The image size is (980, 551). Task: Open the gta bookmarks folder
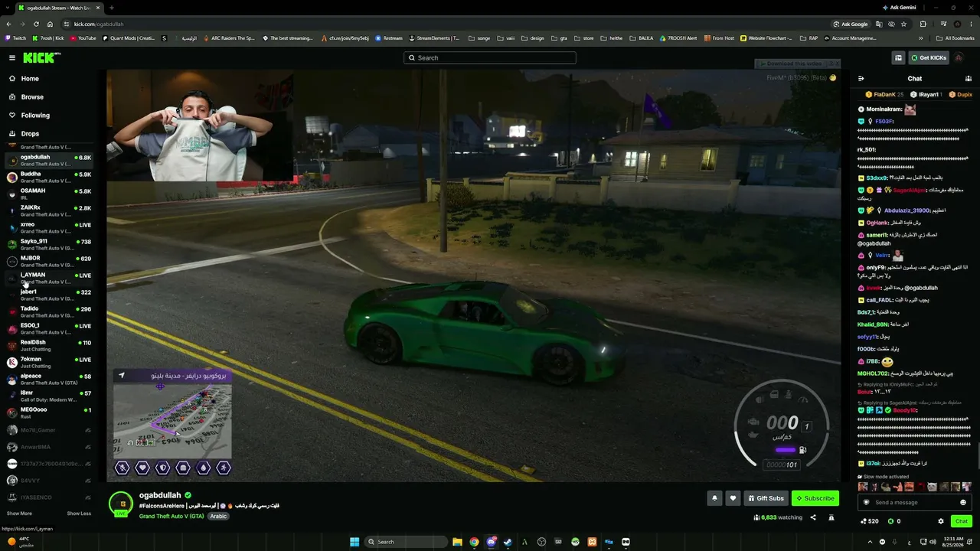point(559,38)
